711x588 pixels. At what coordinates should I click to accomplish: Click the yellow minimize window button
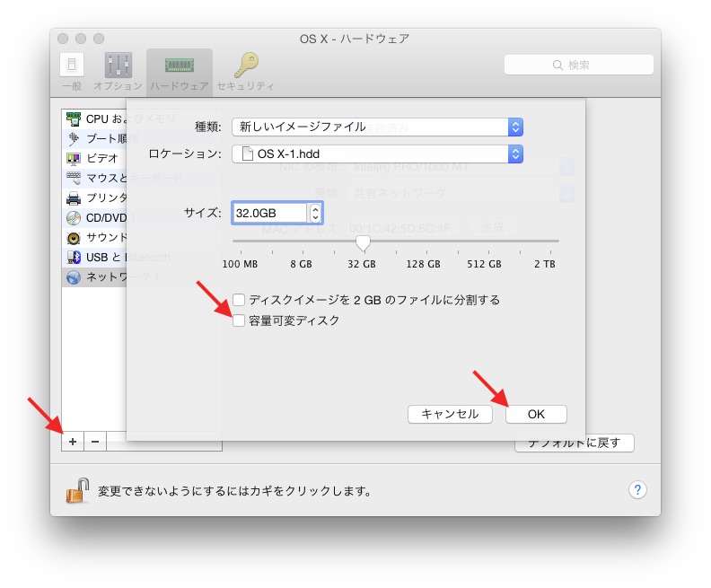(x=81, y=39)
